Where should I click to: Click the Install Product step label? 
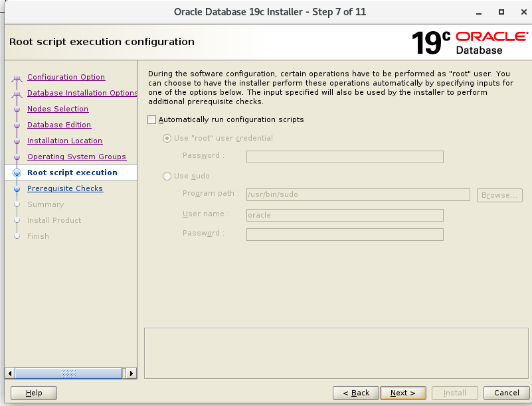point(54,220)
